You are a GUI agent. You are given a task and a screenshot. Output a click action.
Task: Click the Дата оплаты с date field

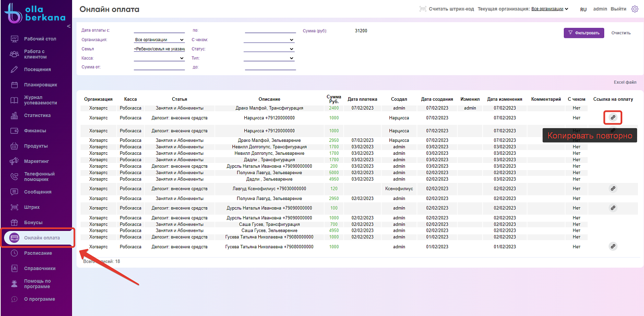(x=159, y=30)
